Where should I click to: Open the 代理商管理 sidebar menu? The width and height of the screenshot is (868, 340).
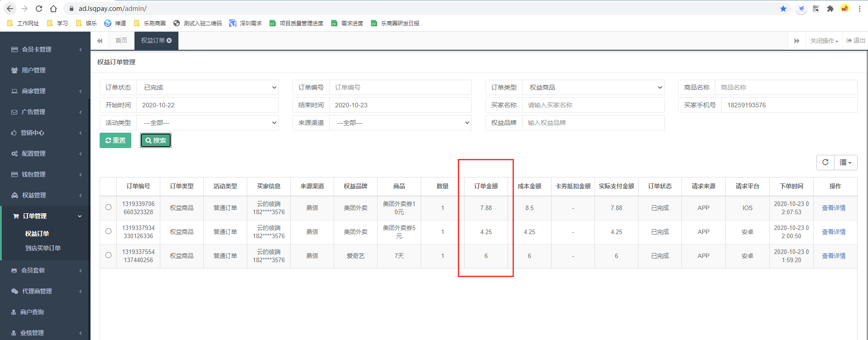pyautogui.click(x=45, y=291)
